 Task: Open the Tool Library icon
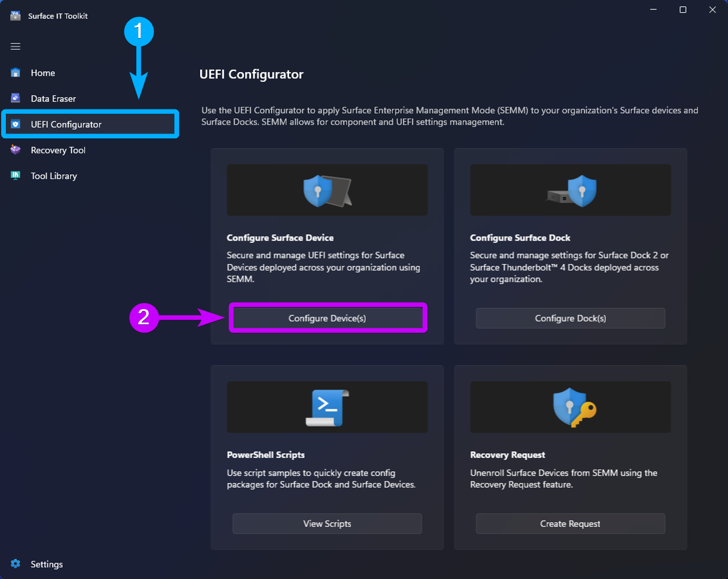14,176
